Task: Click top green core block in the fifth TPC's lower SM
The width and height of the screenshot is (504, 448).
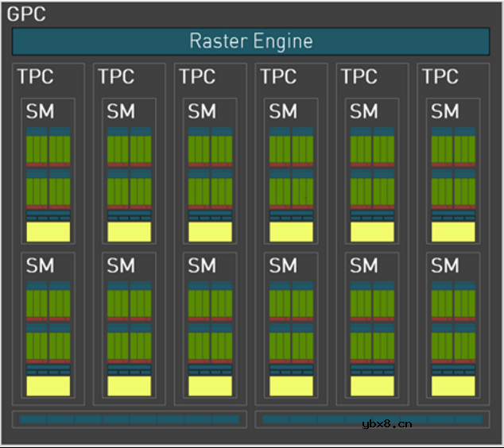Action: [x=372, y=303]
